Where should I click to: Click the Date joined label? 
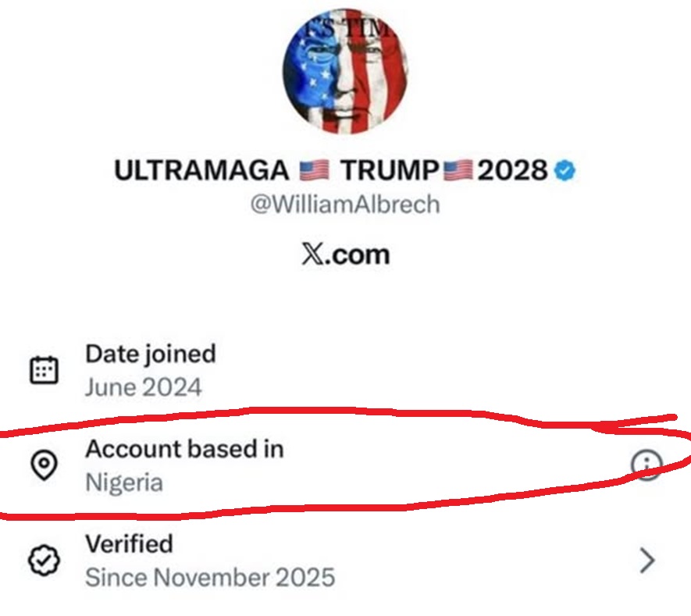[x=150, y=354]
